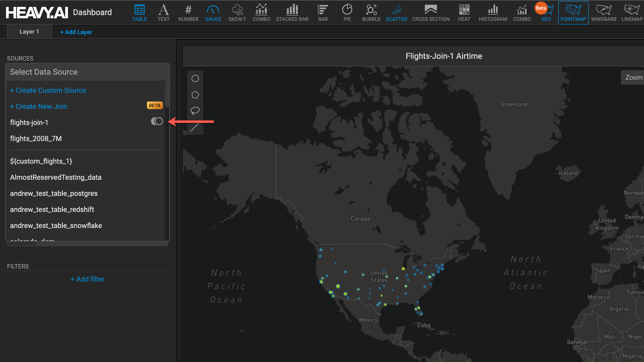The width and height of the screenshot is (644, 362).
Task: Toggle the join icon beside flights-join-1
Action: pyautogui.click(x=157, y=121)
